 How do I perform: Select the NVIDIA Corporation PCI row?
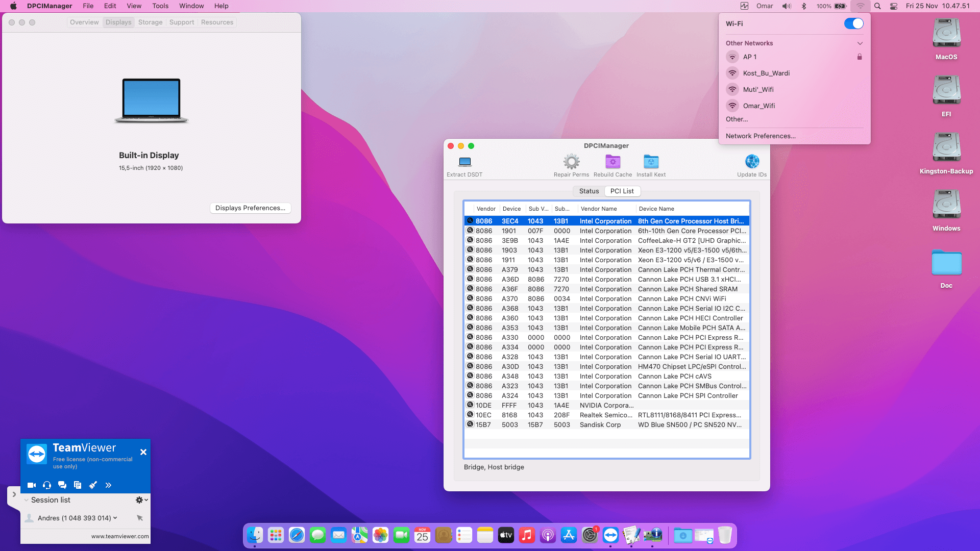click(x=606, y=406)
